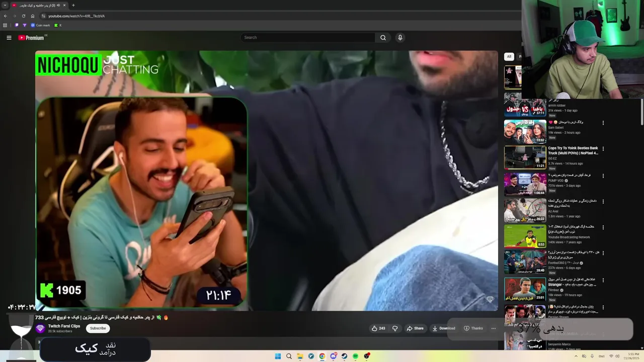This screenshot has height=362, width=644.
Task: Open taskbar volume speaker icon
Action: coord(617,356)
